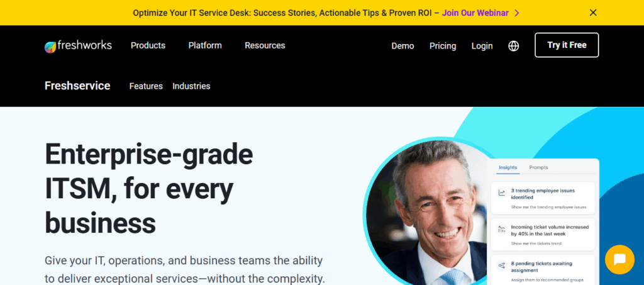Open the Industries submenu
This screenshot has height=285, width=644.
[191, 86]
